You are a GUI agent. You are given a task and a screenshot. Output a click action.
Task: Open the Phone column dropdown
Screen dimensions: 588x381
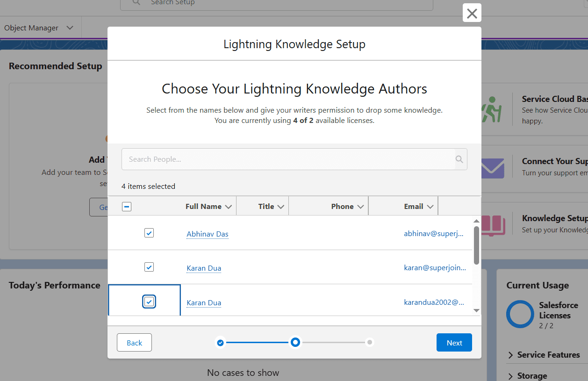pyautogui.click(x=360, y=207)
